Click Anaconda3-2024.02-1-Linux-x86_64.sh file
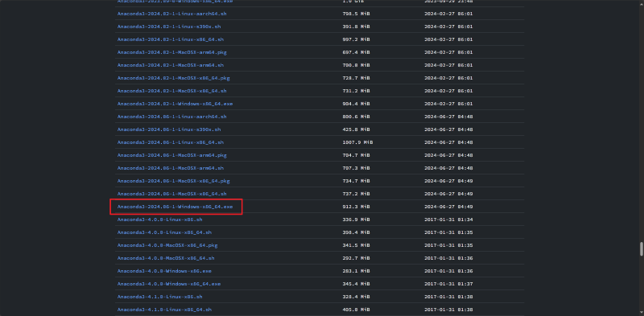The width and height of the screenshot is (644, 316). coord(171,39)
